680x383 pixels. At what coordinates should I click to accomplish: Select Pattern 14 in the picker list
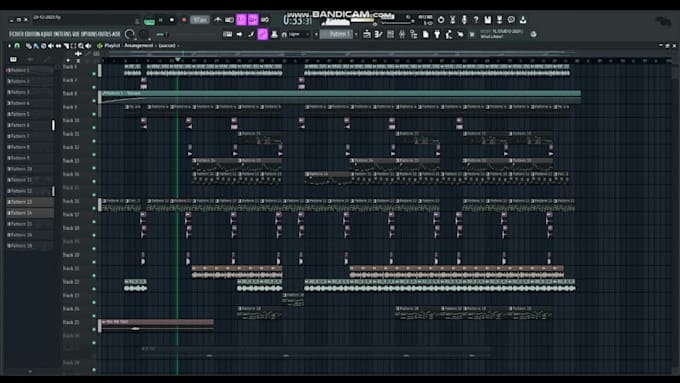tap(29, 213)
